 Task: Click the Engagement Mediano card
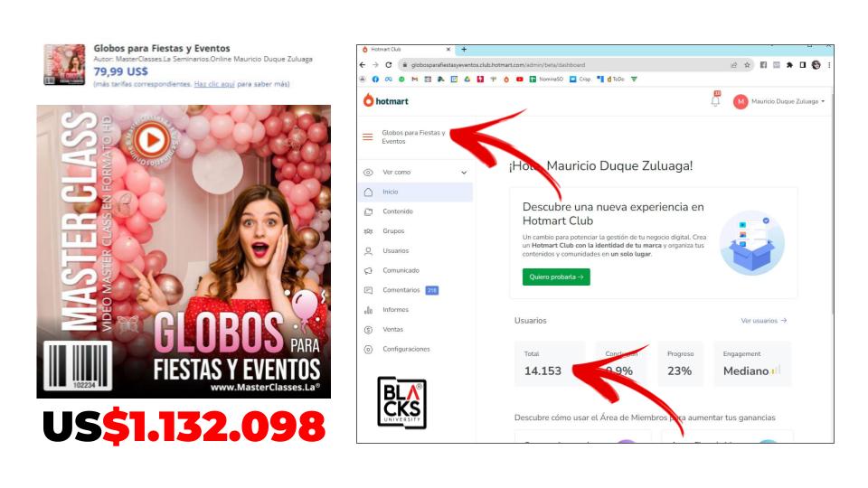751,363
